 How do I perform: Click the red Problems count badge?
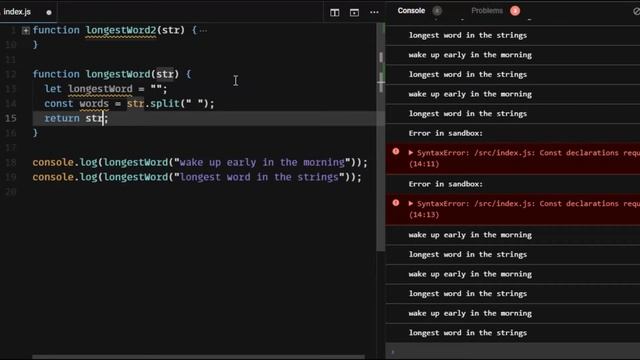tap(515, 11)
